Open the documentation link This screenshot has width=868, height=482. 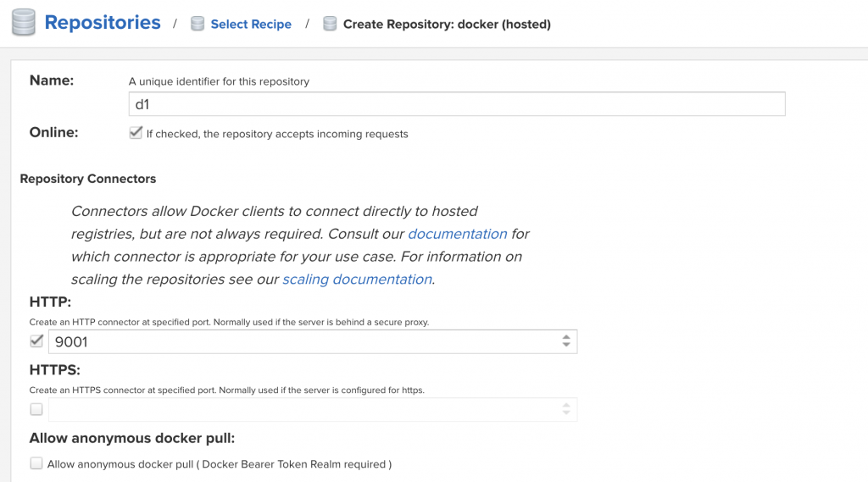pyautogui.click(x=457, y=234)
